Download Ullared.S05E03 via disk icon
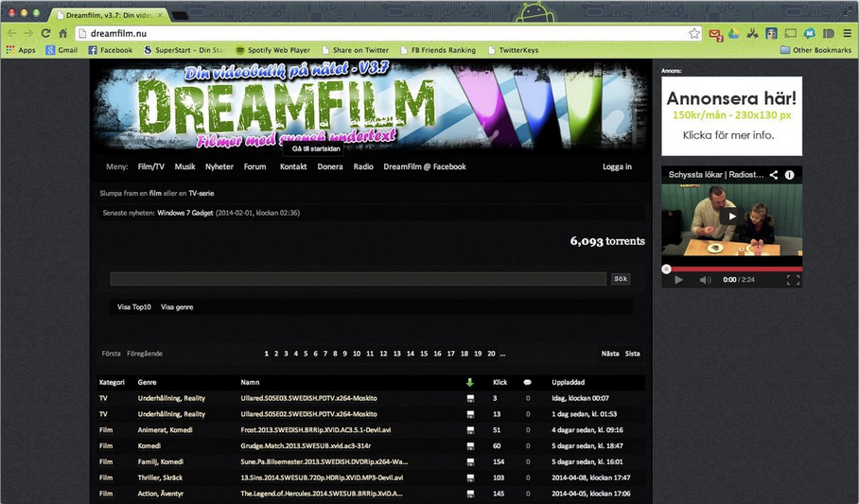Screen dimensions: 859x504 point(470,399)
